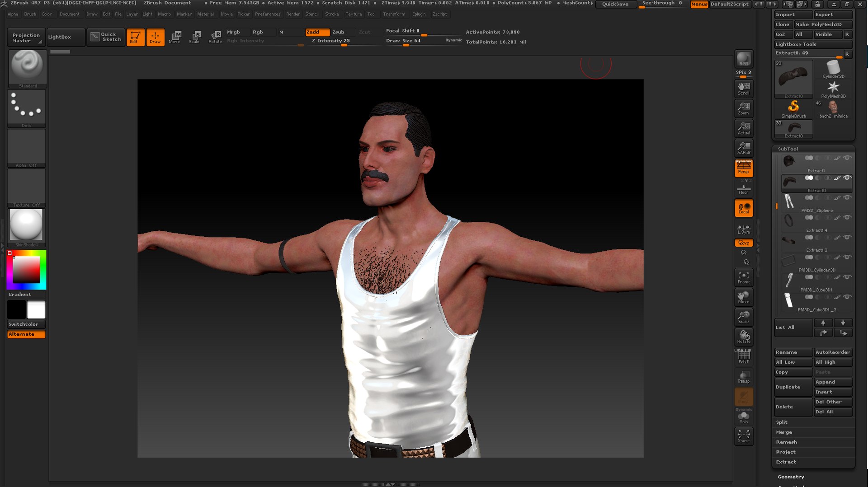Click the BPR render icon
The height and width of the screenshot is (487, 868).
click(x=744, y=59)
